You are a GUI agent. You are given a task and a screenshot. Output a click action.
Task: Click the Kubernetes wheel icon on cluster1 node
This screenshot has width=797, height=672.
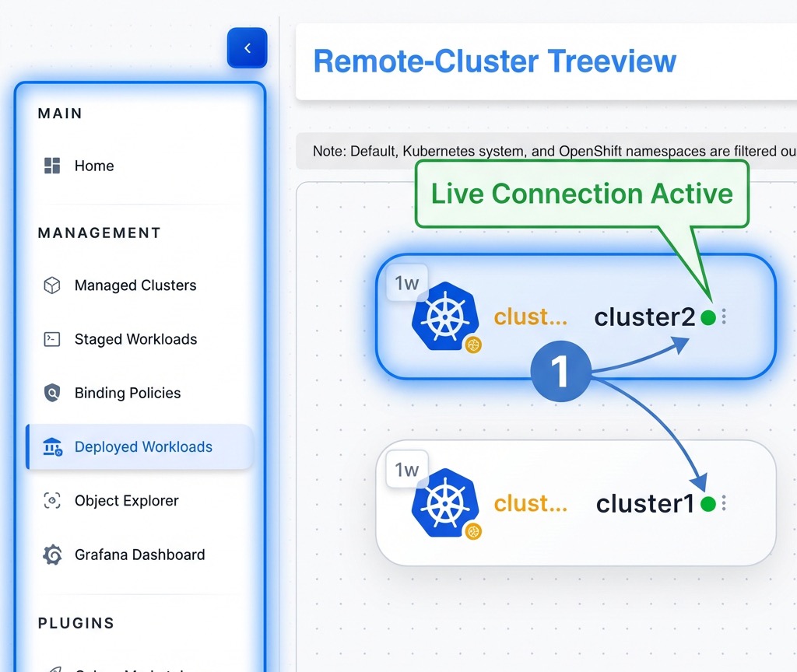(444, 502)
